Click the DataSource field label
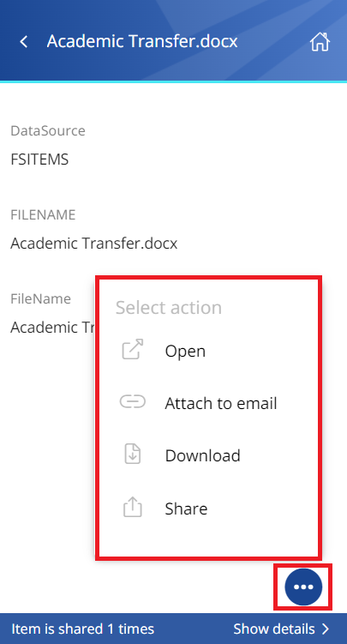Screen dimensions: 347x644 [48, 130]
